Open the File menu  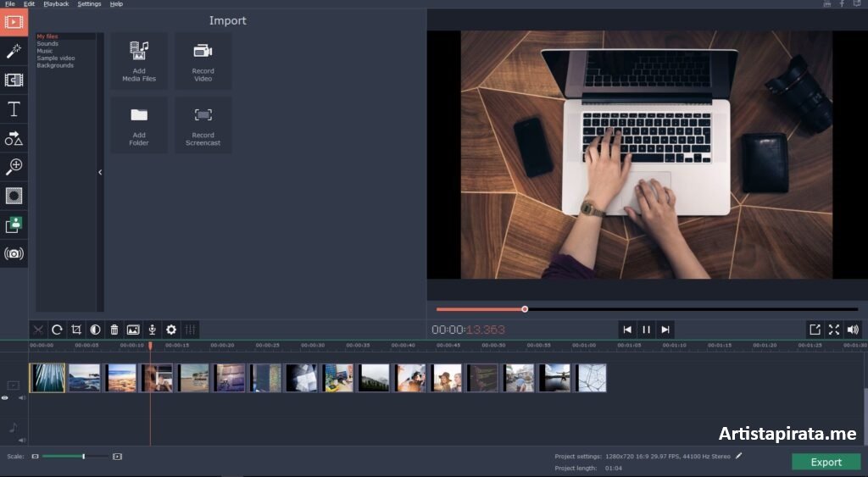(9, 4)
